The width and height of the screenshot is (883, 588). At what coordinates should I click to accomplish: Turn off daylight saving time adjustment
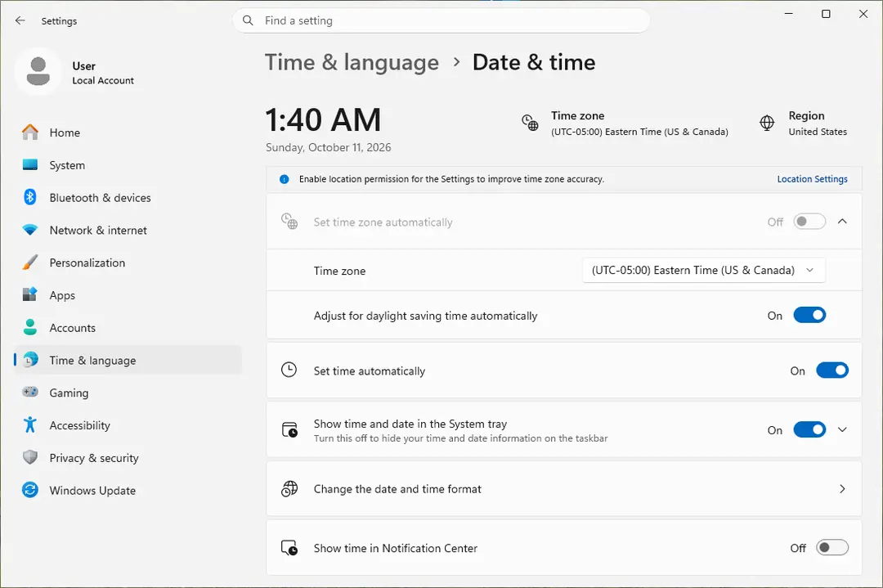(809, 315)
